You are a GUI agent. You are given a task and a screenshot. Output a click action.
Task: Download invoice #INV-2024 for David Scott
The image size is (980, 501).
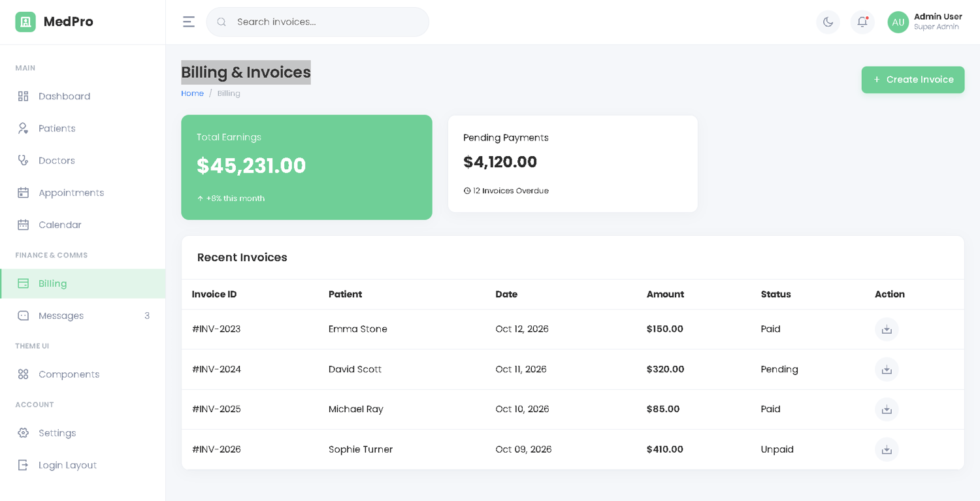pyautogui.click(x=887, y=370)
